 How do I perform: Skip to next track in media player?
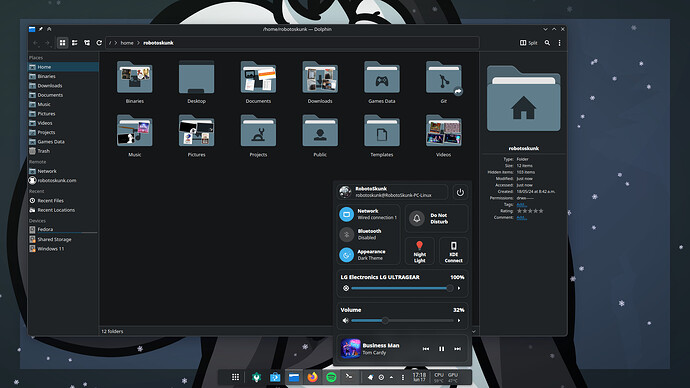coord(457,349)
